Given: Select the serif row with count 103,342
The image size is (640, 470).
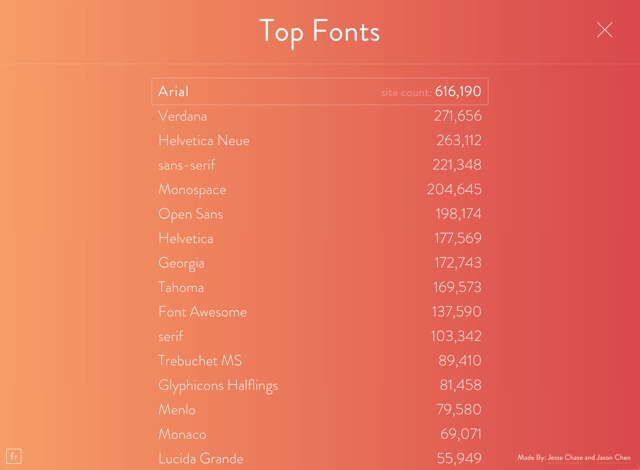Looking at the screenshot, I should 320,336.
